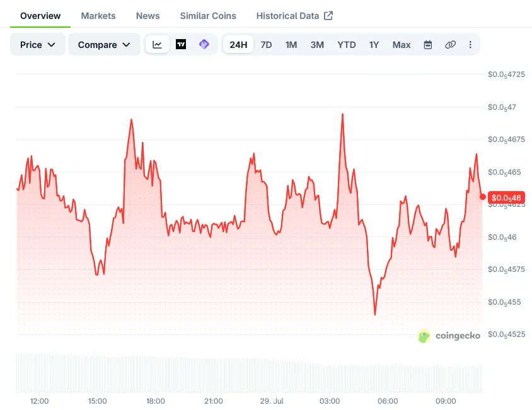Show the Max time range
532x410 pixels.
click(402, 45)
